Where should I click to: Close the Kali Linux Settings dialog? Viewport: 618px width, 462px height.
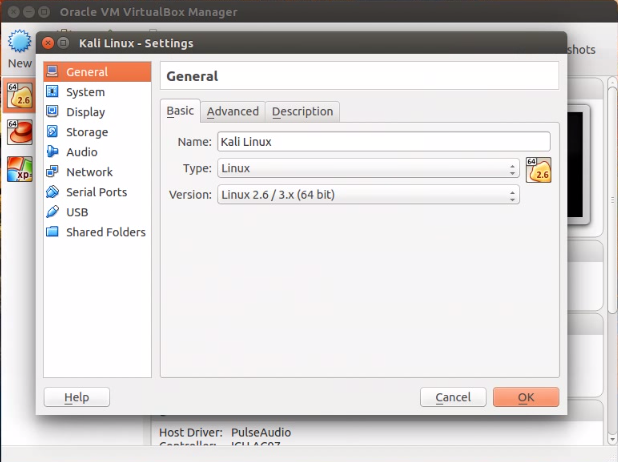tap(48, 43)
